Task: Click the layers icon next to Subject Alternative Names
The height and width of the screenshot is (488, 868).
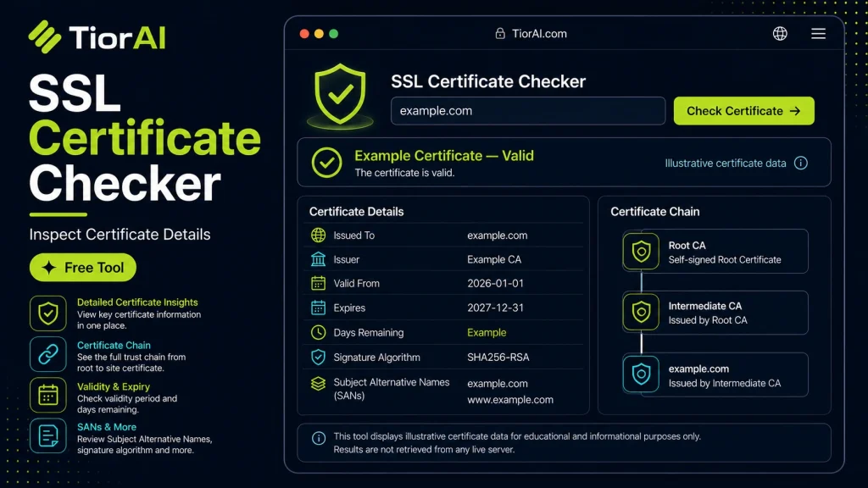Action: pyautogui.click(x=319, y=384)
